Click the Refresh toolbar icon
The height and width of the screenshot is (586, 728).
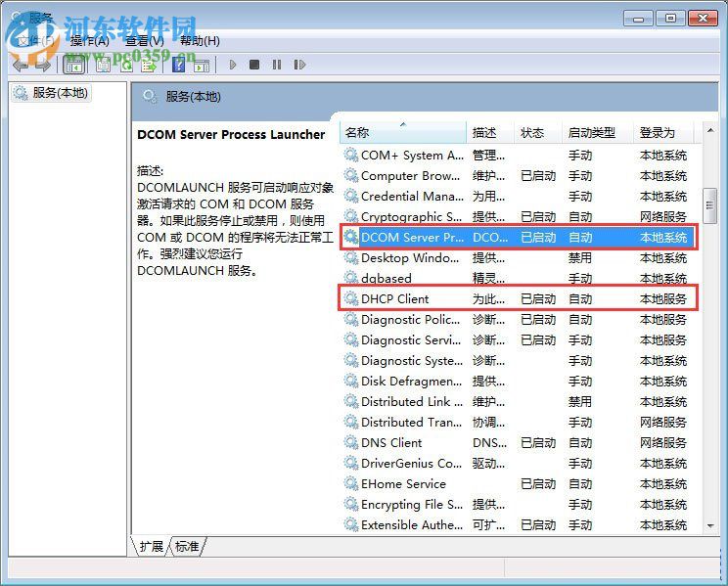click(126, 65)
